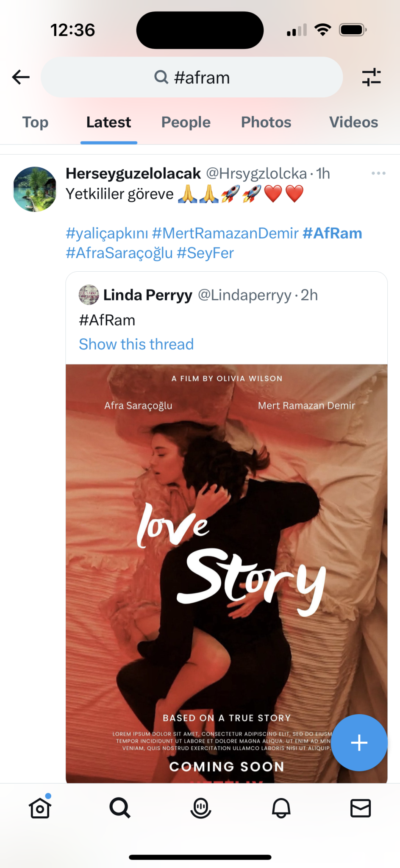Open the #MertRamazanDemir hashtag
Viewport: 400px width, 868px height.
coord(225,233)
